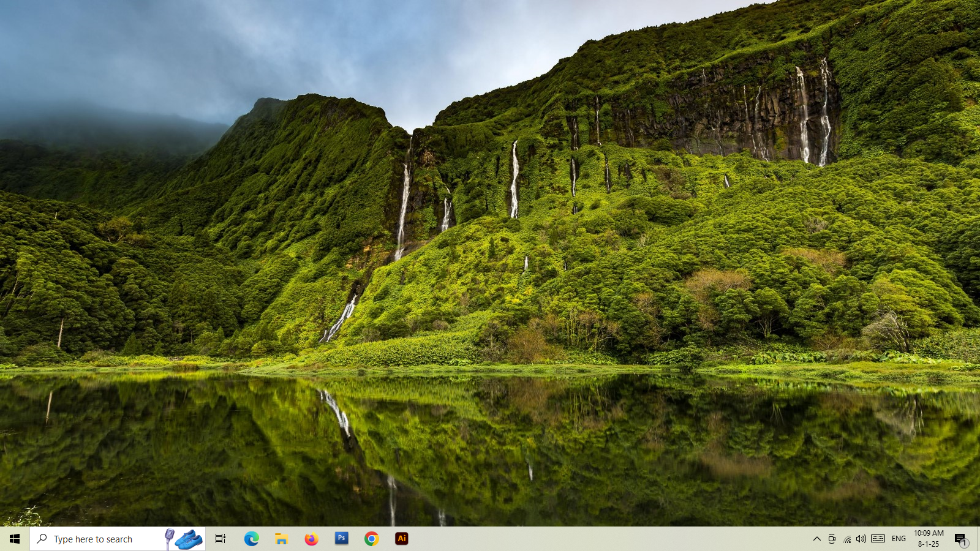Open the Wi-Fi network tray icon
Screen dimensions: 980x551
[847, 539]
